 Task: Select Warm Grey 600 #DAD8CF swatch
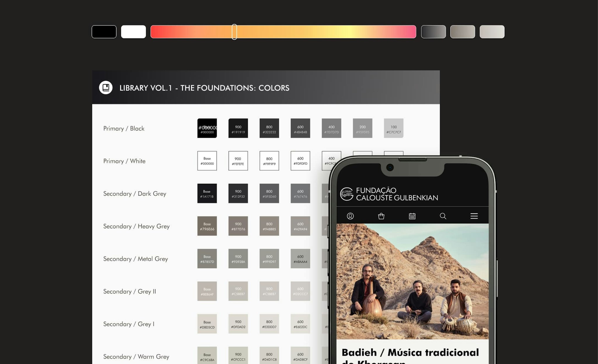300,355
